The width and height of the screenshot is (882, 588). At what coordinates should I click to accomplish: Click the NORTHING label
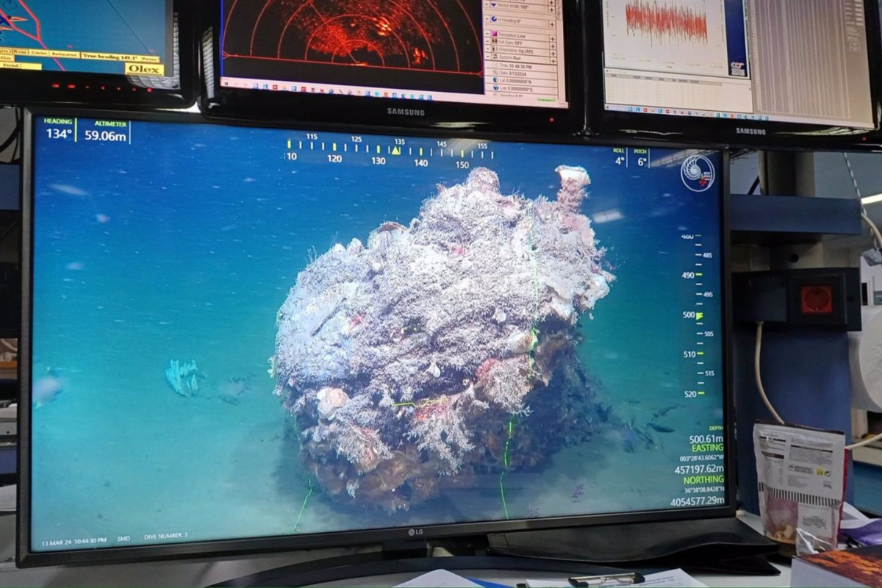(704, 480)
